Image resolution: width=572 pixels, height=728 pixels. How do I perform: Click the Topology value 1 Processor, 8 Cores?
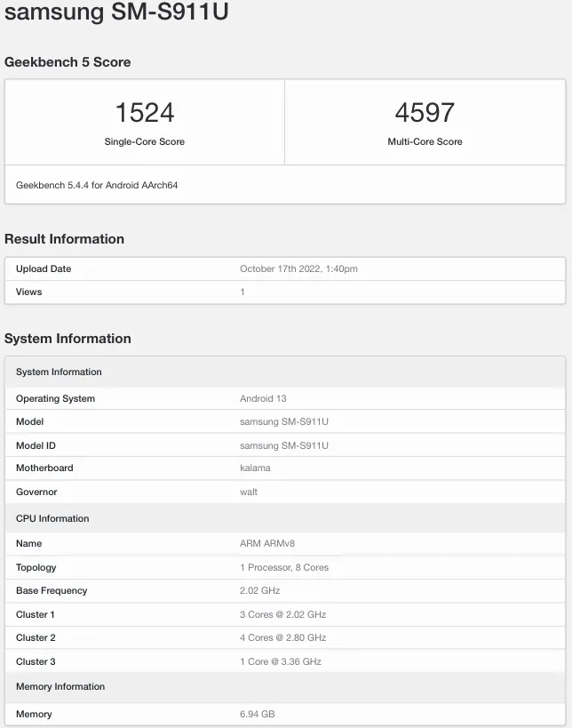click(284, 567)
